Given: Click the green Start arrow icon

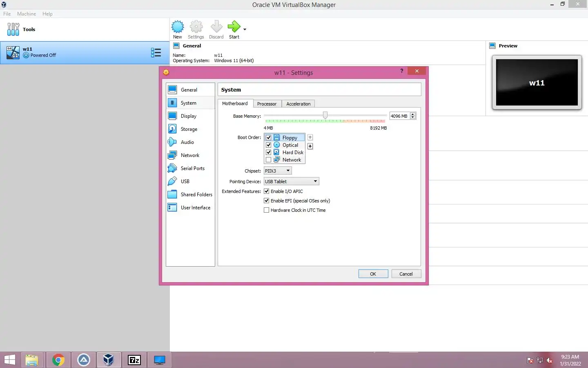Looking at the screenshot, I should [234, 27].
